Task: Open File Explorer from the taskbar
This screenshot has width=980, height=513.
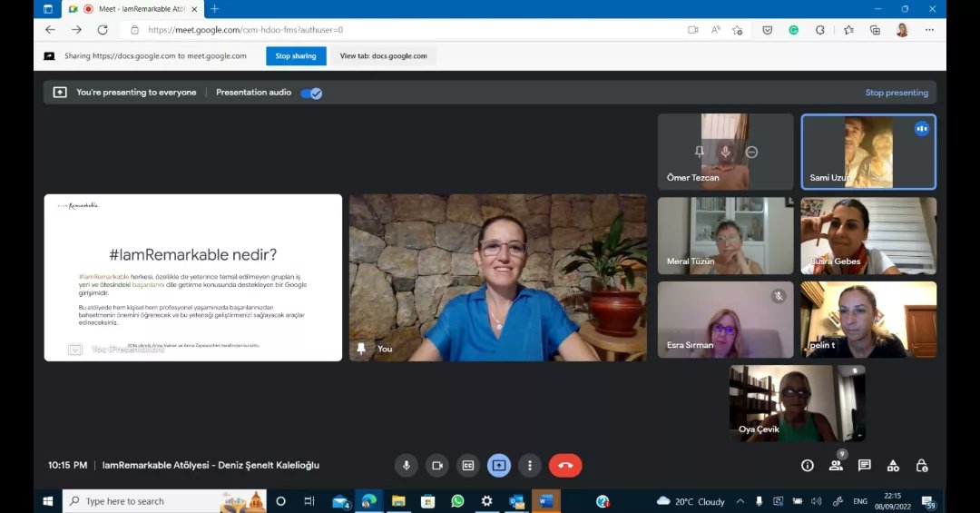Action: pyautogui.click(x=398, y=501)
